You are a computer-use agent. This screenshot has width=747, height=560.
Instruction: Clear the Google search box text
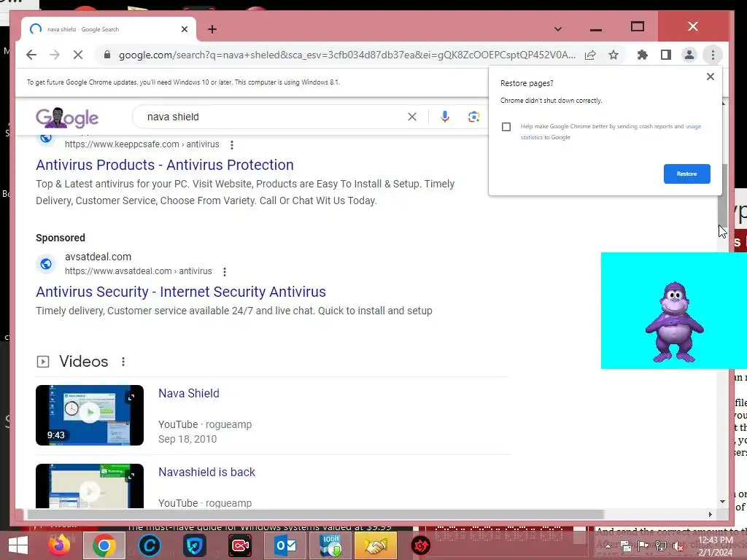point(412,117)
